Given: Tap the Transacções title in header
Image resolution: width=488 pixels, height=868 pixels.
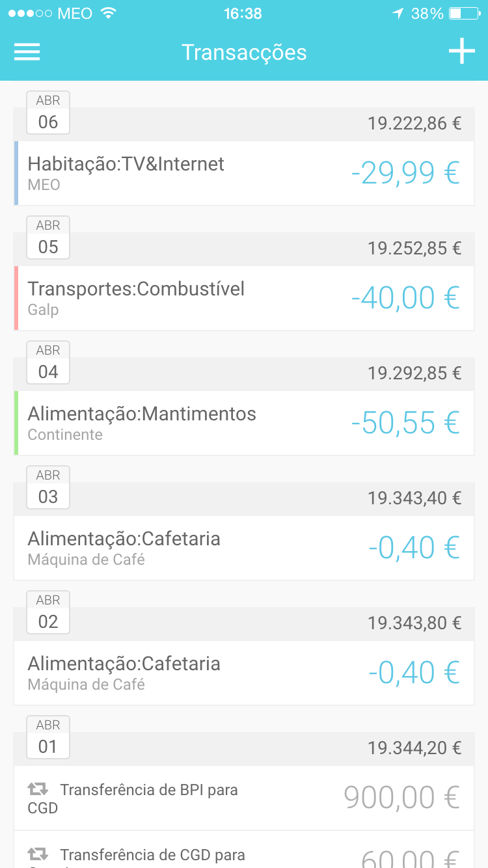Looking at the screenshot, I should tap(244, 52).
